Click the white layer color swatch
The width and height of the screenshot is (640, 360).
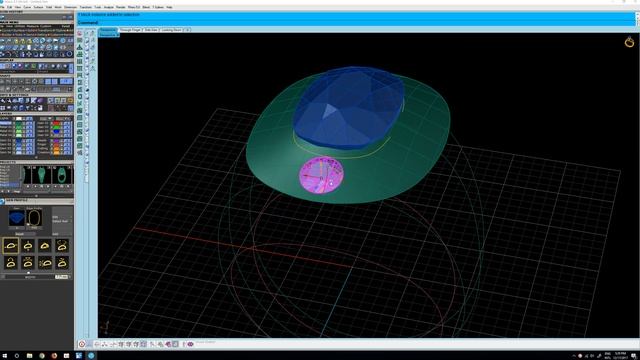[x=19, y=119]
